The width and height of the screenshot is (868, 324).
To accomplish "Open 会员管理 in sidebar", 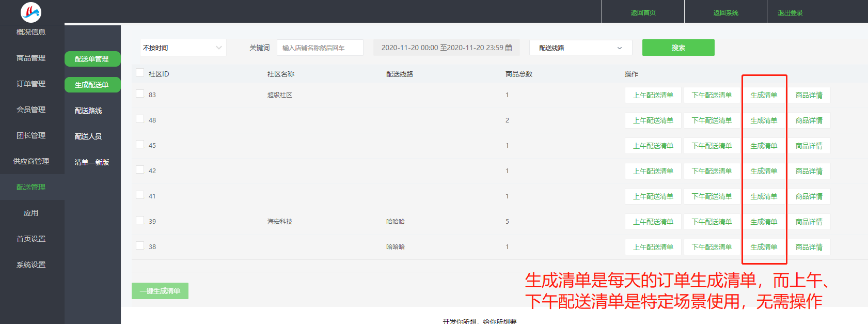I will (x=31, y=110).
